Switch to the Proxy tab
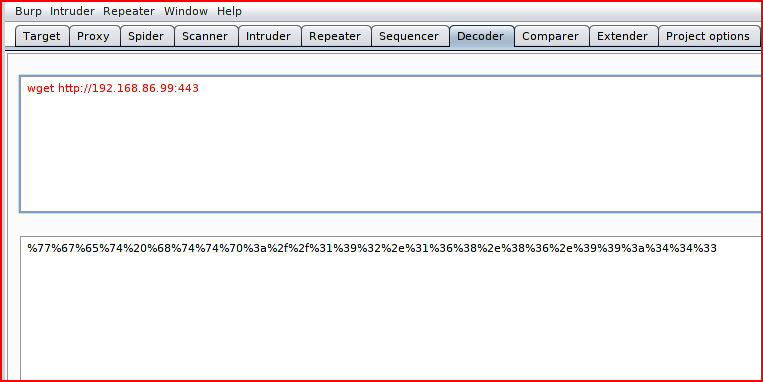Image resolution: width=763 pixels, height=382 pixels. pyautogui.click(x=94, y=36)
